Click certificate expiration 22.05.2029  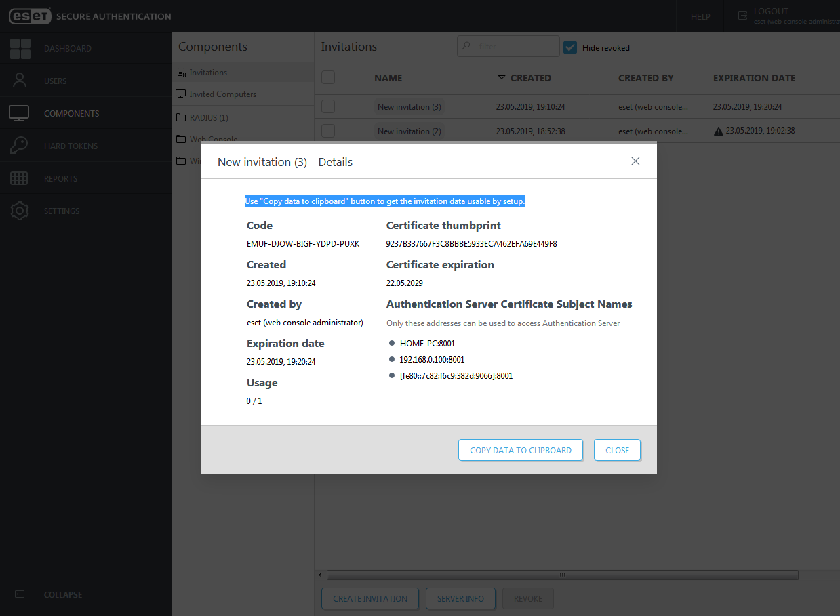pyautogui.click(x=405, y=283)
